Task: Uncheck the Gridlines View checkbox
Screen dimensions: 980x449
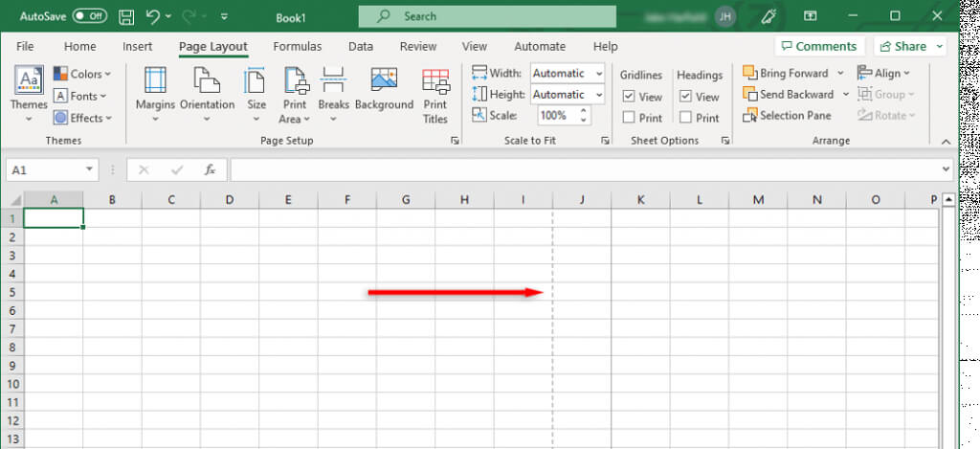Action: [629, 97]
